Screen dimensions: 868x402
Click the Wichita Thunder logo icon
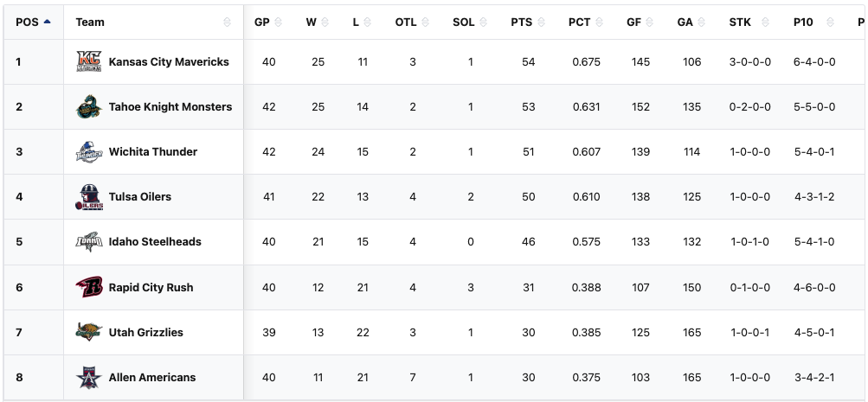(x=89, y=152)
